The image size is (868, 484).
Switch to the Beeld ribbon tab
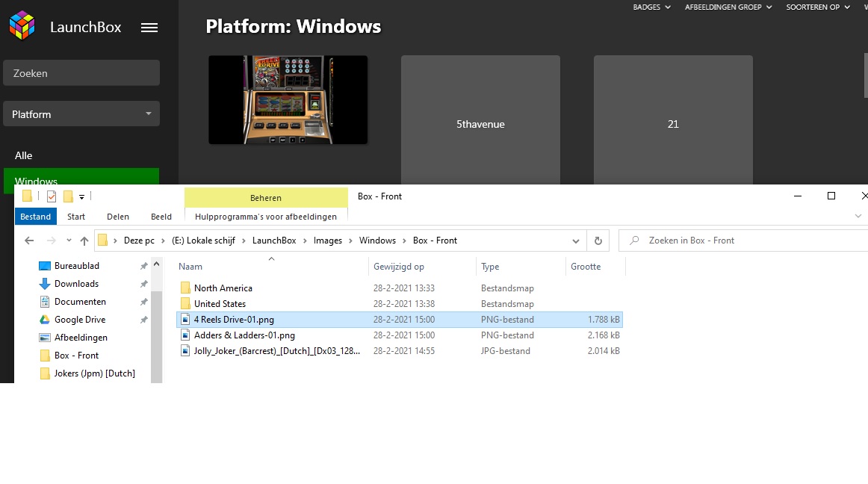click(161, 217)
